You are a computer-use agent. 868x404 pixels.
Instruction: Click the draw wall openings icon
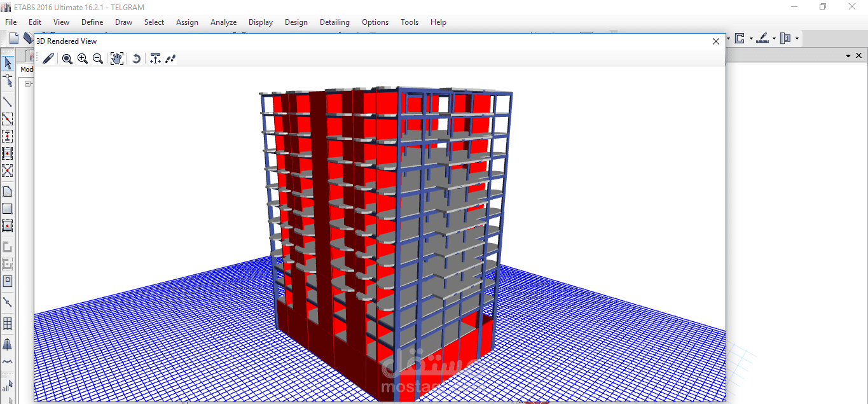pos(8,281)
